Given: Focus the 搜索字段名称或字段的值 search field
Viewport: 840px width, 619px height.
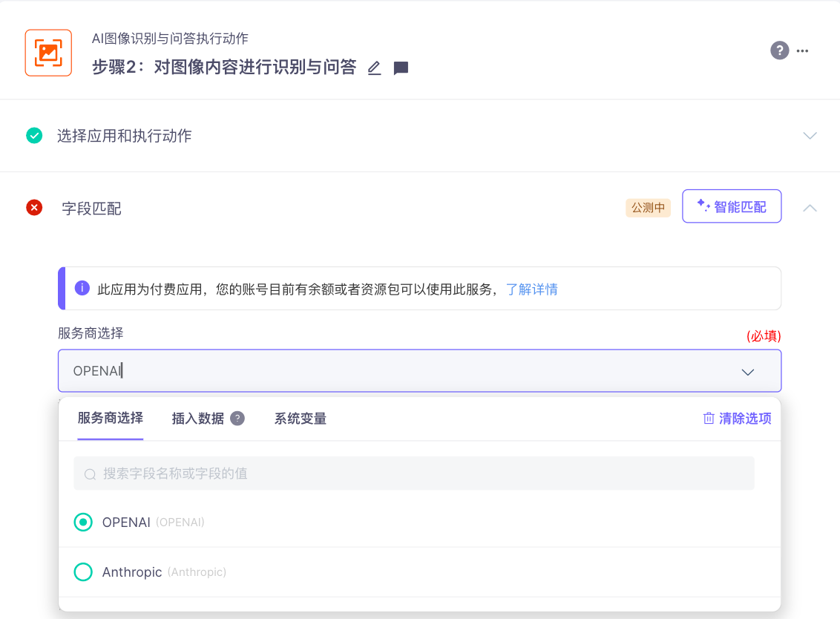Looking at the screenshot, I should tap(414, 474).
